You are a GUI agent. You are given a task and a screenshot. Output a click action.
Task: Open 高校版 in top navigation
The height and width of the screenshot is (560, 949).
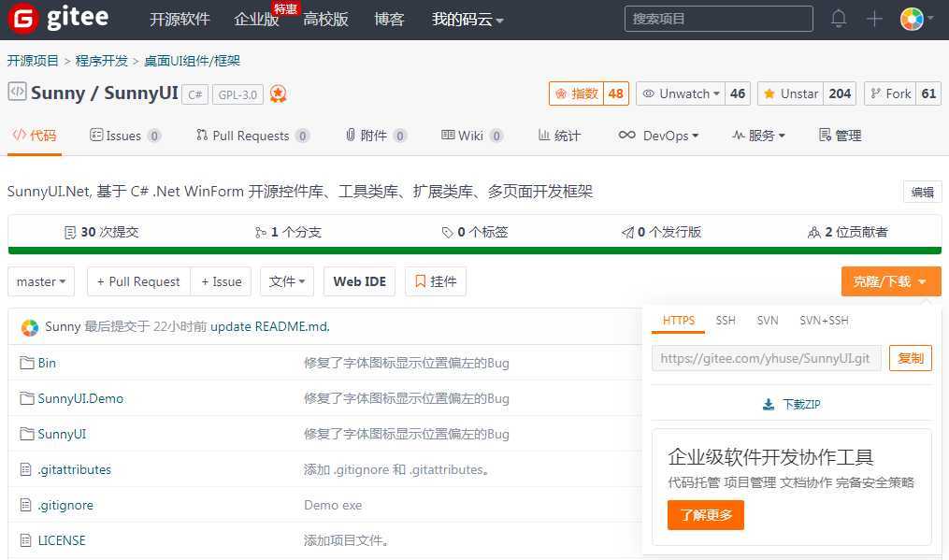coord(325,20)
